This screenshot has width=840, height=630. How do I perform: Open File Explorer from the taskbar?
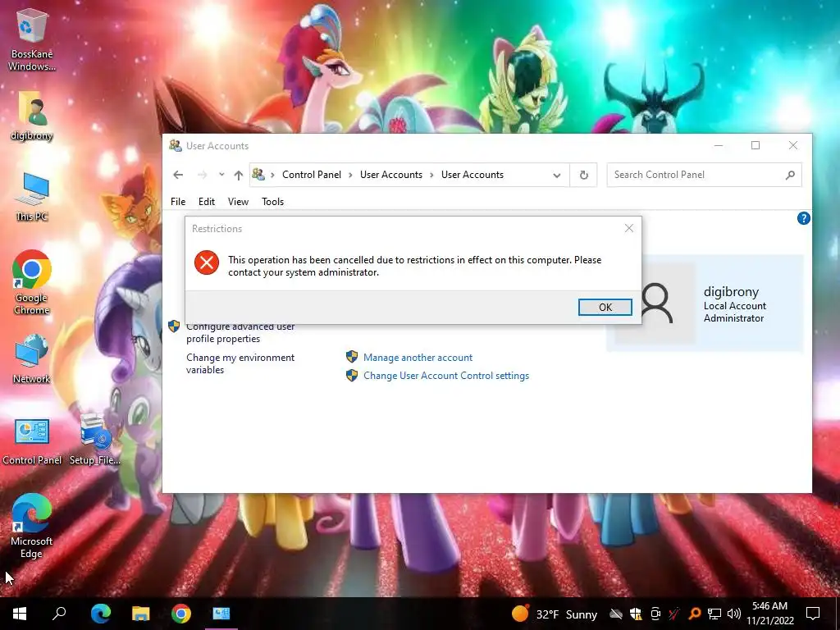141,614
